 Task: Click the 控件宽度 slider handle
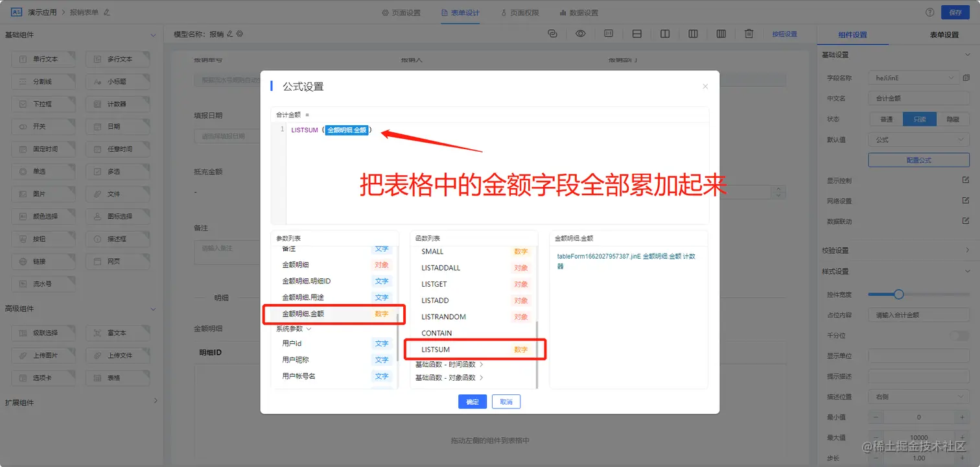pyautogui.click(x=898, y=294)
